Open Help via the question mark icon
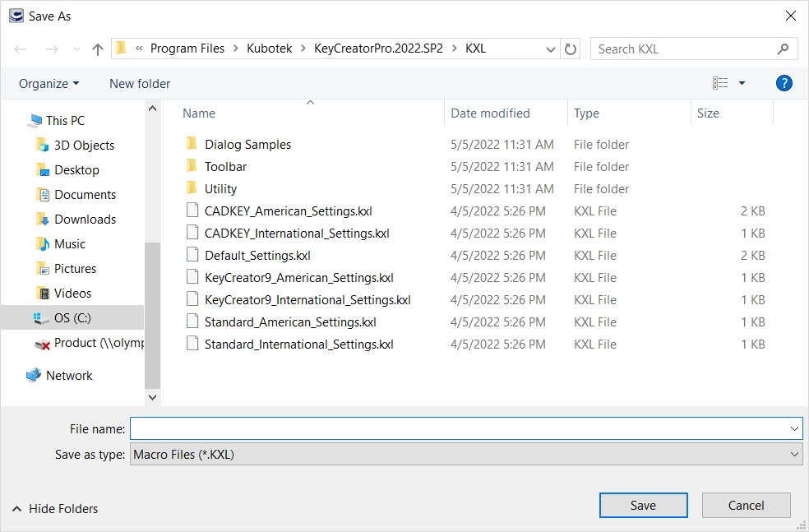The image size is (809, 532). tap(784, 83)
